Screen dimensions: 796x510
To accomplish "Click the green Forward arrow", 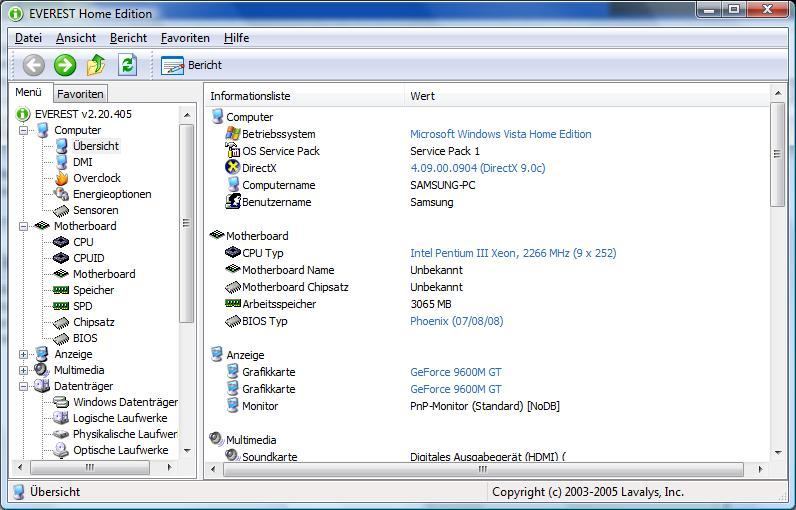I will tap(65, 65).
